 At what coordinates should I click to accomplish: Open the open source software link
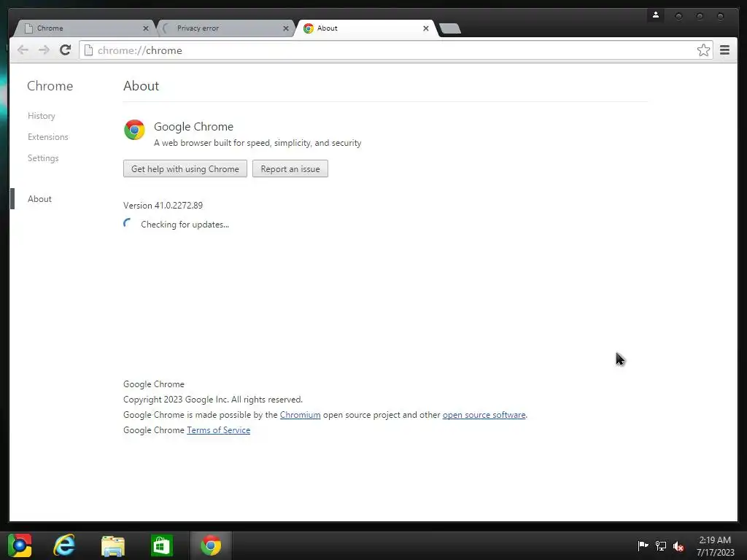pyautogui.click(x=484, y=415)
